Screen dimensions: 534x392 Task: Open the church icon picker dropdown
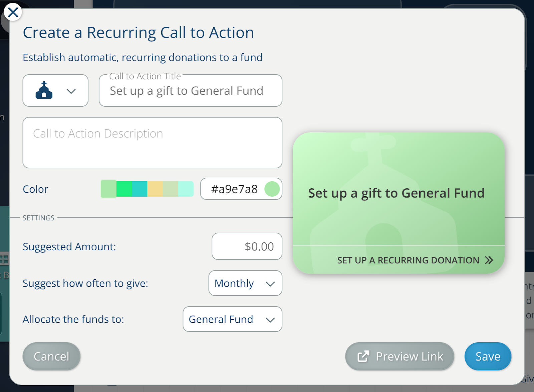pos(71,91)
